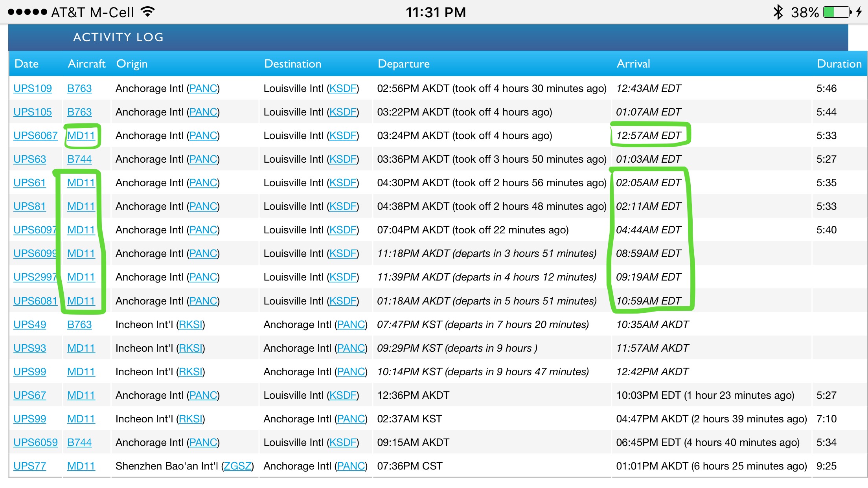
Task: Open flight UPS6081 link
Action: coord(35,301)
